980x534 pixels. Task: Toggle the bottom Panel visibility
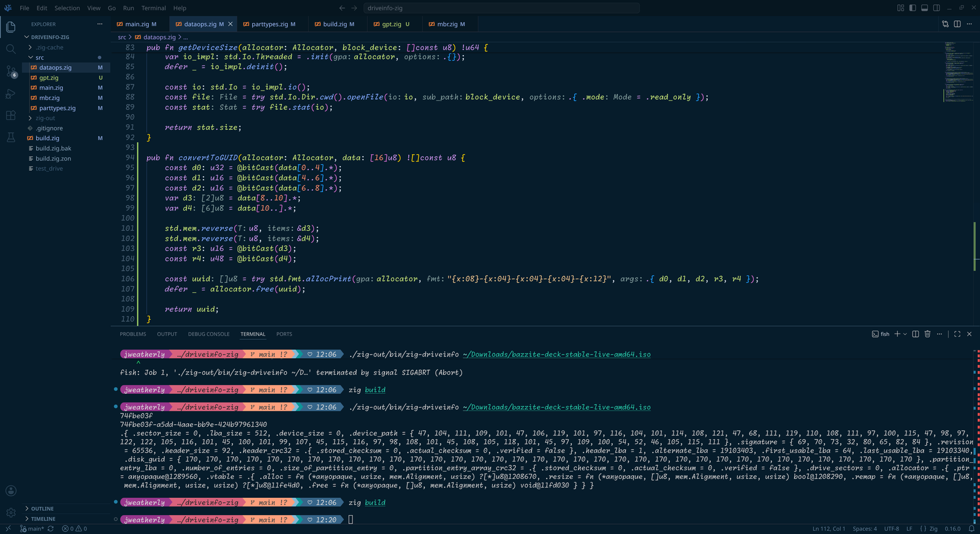point(924,8)
